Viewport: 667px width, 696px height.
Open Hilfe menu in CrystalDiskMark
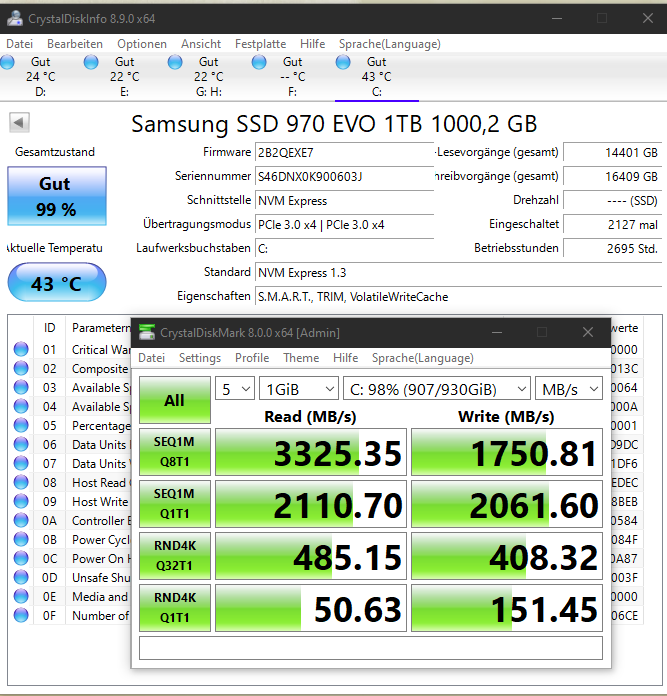coord(345,358)
